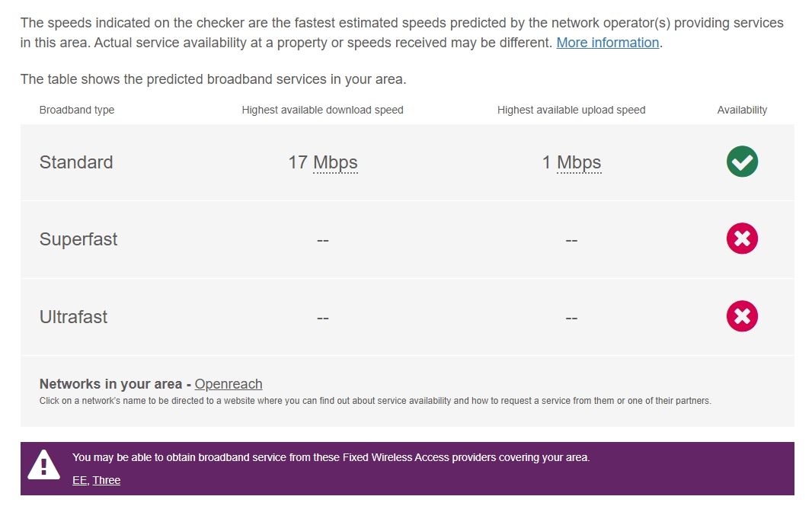The width and height of the screenshot is (812, 506).
Task: Select the Ultrafast broadband row label
Action: click(73, 317)
